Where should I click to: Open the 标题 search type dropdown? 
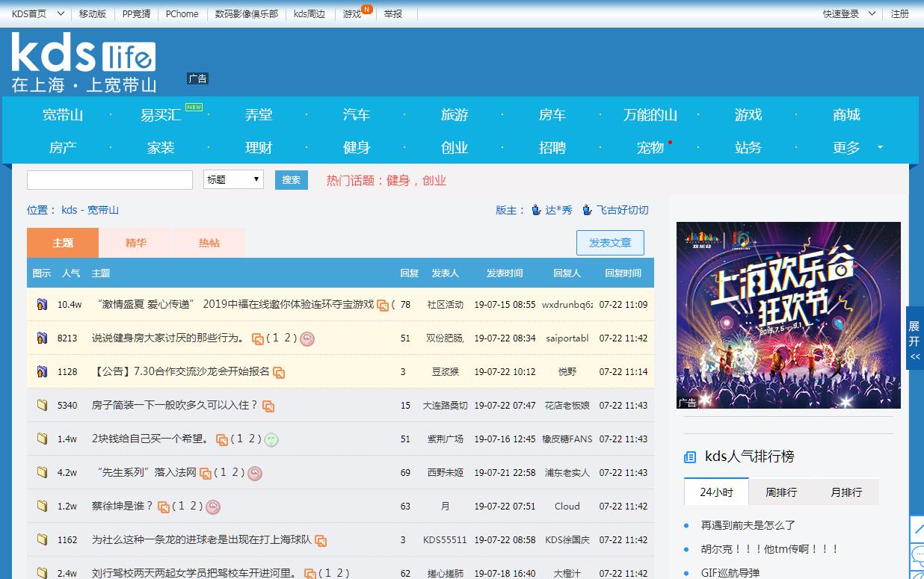pyautogui.click(x=233, y=179)
